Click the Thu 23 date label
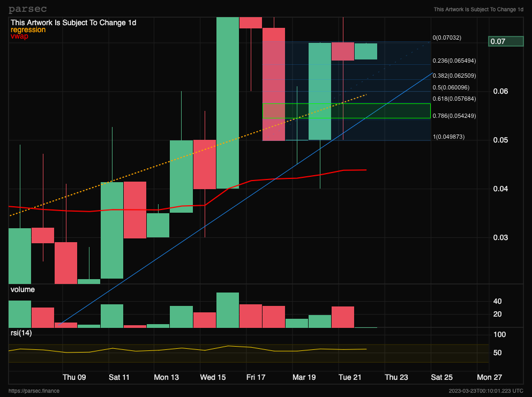The height and width of the screenshot is (397, 532). [x=396, y=377]
